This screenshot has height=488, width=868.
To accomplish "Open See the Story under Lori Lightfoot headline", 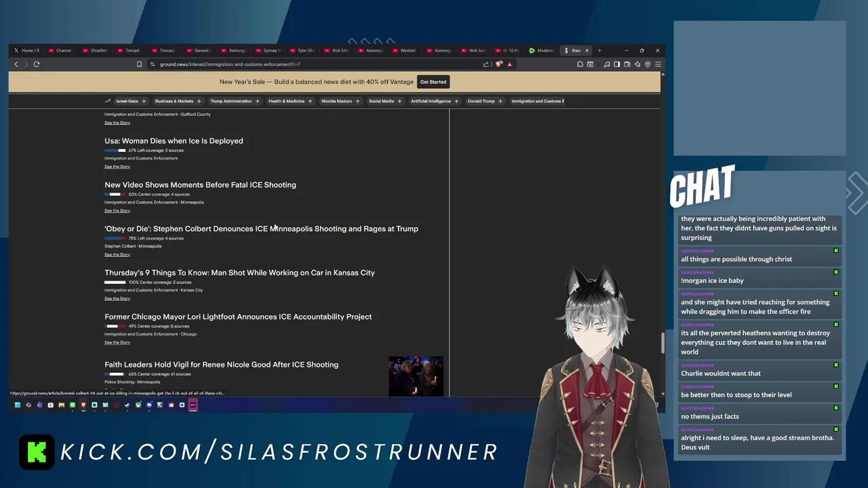I will click(x=117, y=342).
